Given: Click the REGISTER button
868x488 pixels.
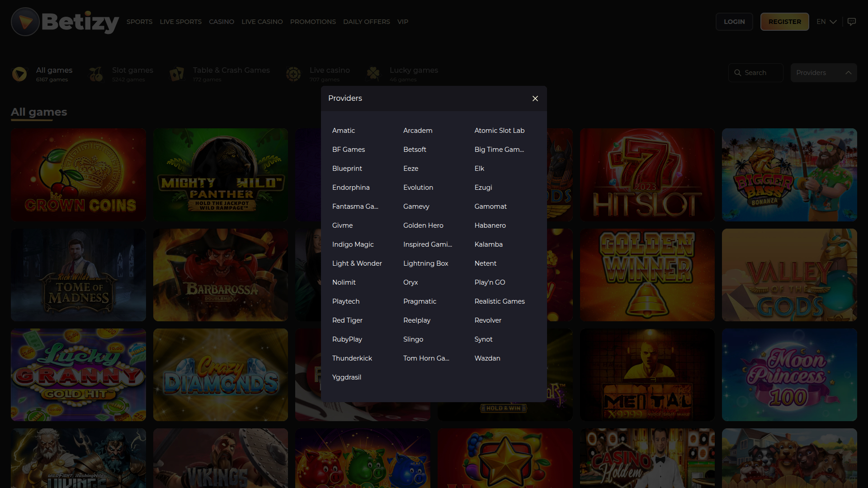Looking at the screenshot, I should tap(784, 21).
